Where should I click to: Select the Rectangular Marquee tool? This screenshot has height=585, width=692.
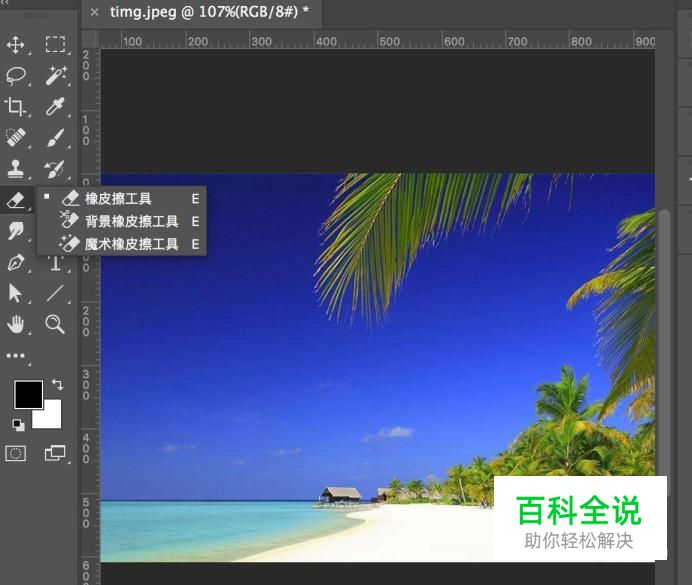[55, 45]
